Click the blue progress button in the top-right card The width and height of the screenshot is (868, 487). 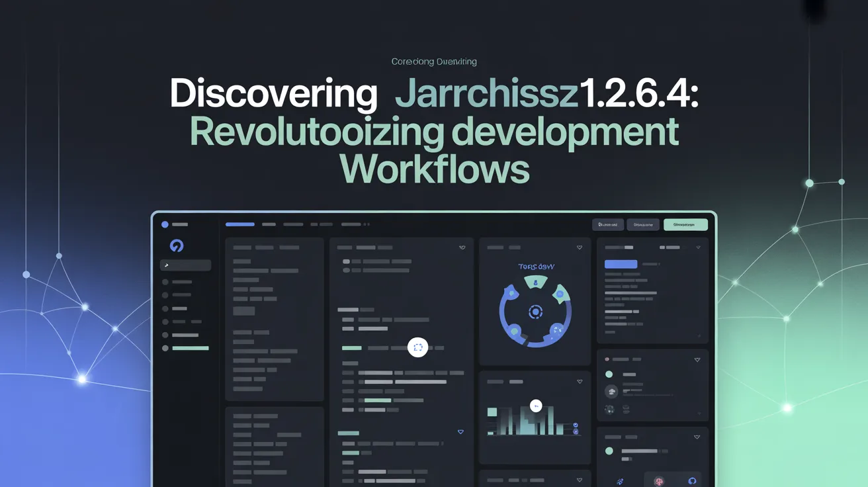click(x=621, y=264)
